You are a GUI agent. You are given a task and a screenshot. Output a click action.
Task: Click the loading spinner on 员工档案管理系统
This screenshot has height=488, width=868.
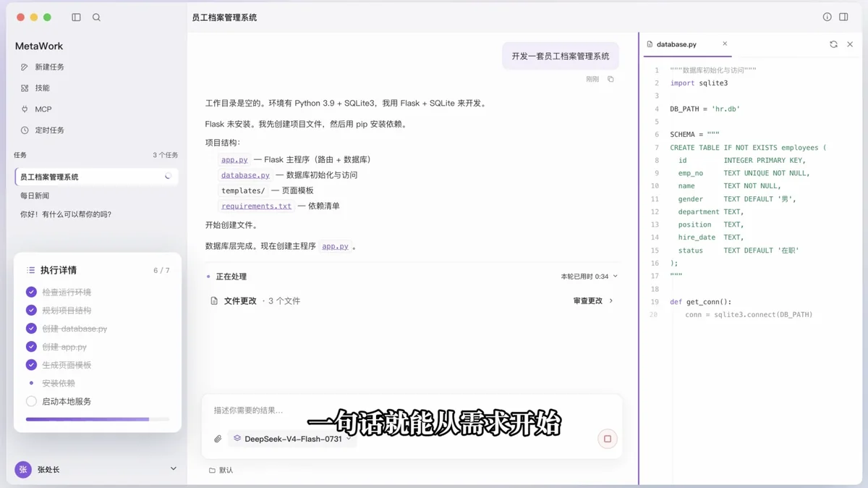pos(168,176)
